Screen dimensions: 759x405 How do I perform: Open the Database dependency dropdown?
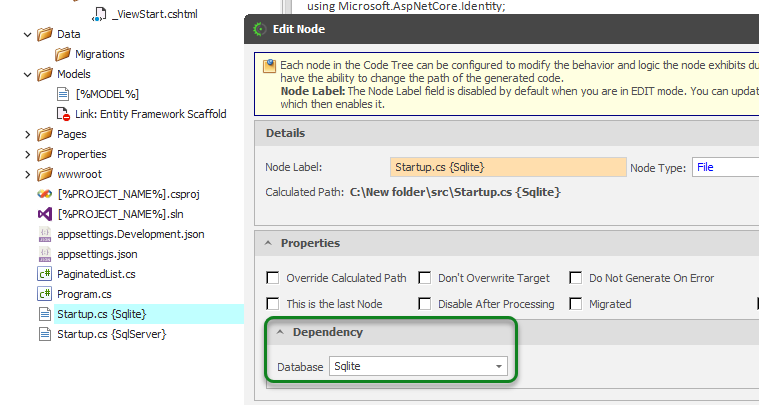[498, 367]
